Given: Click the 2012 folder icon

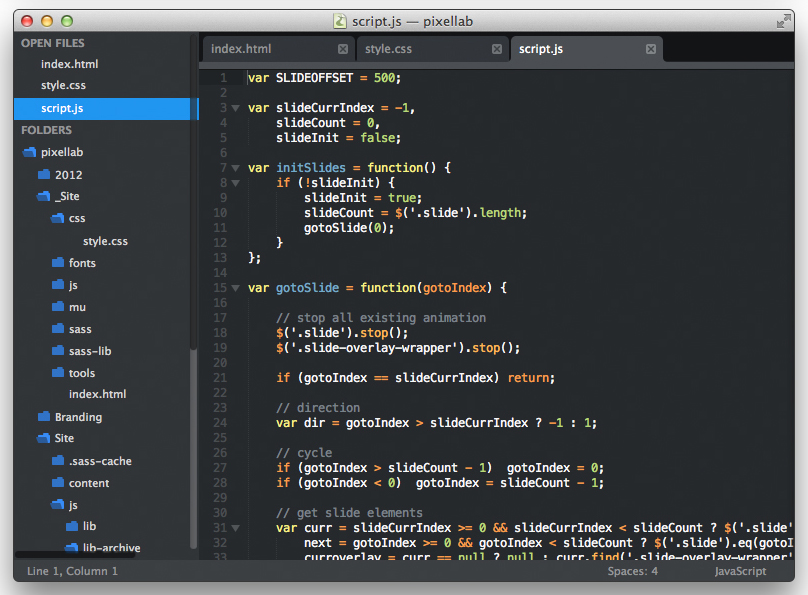Looking at the screenshot, I should point(43,174).
